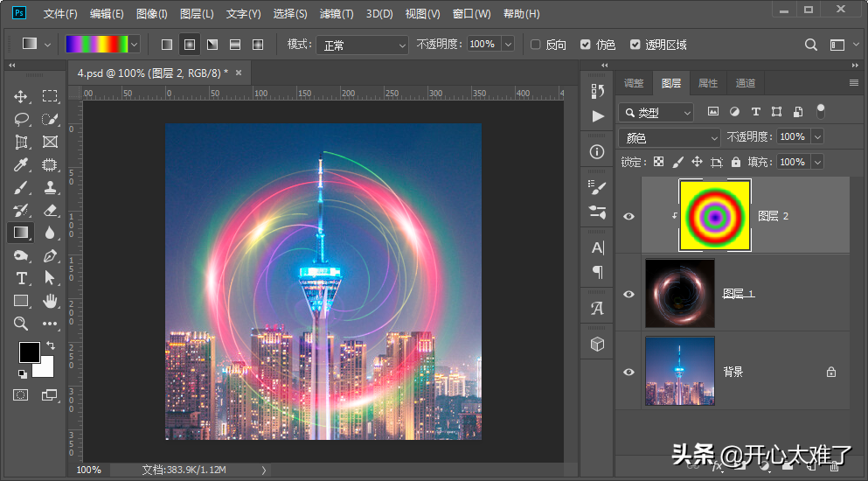
Task: Toggle the 仿色 dither checkbox
Action: pyautogui.click(x=585, y=45)
